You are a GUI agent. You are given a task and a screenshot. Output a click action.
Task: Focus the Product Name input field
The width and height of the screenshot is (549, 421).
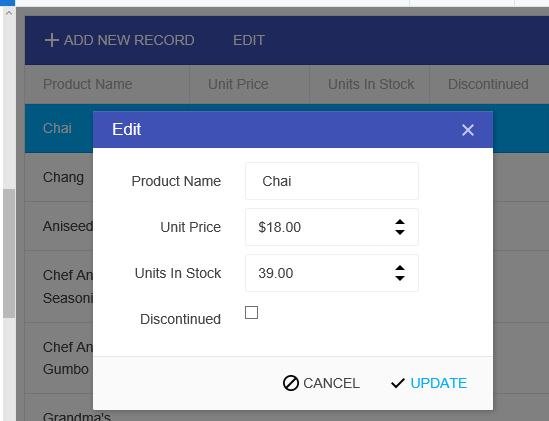(332, 181)
